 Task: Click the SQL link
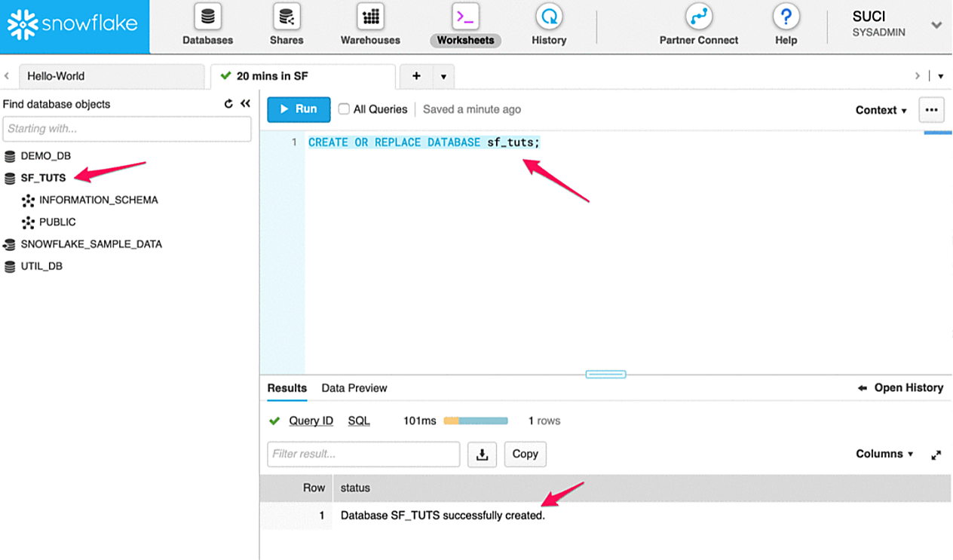[359, 421]
